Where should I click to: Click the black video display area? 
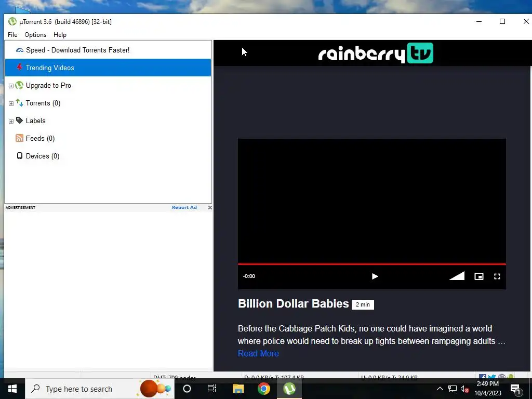click(x=372, y=200)
